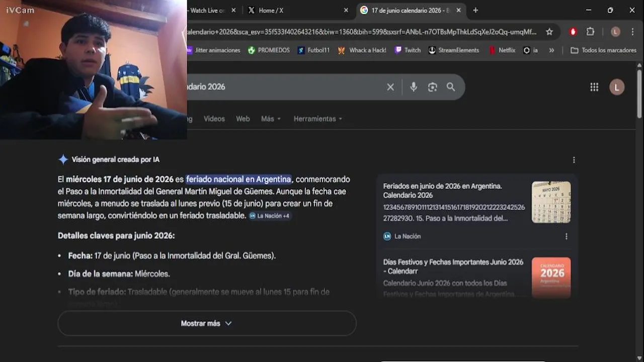Expand the Más search filter dropdown
This screenshot has height=362, width=644.
tap(271, 119)
